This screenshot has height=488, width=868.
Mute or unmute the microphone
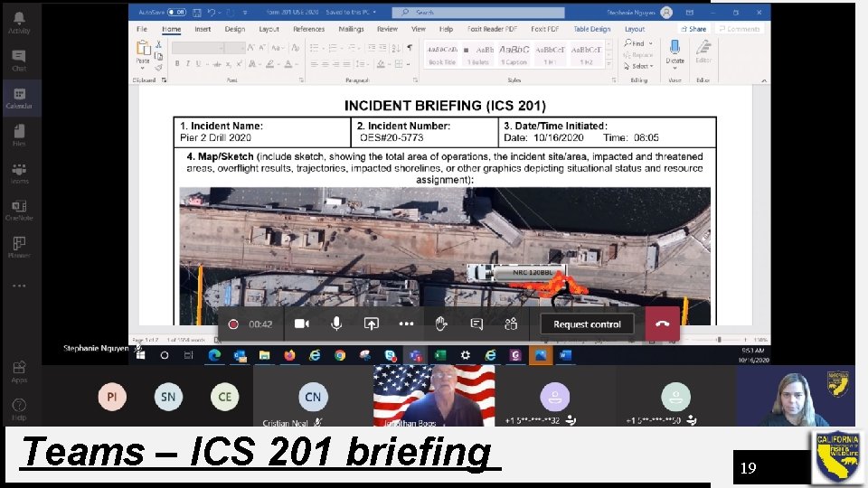pos(336,324)
